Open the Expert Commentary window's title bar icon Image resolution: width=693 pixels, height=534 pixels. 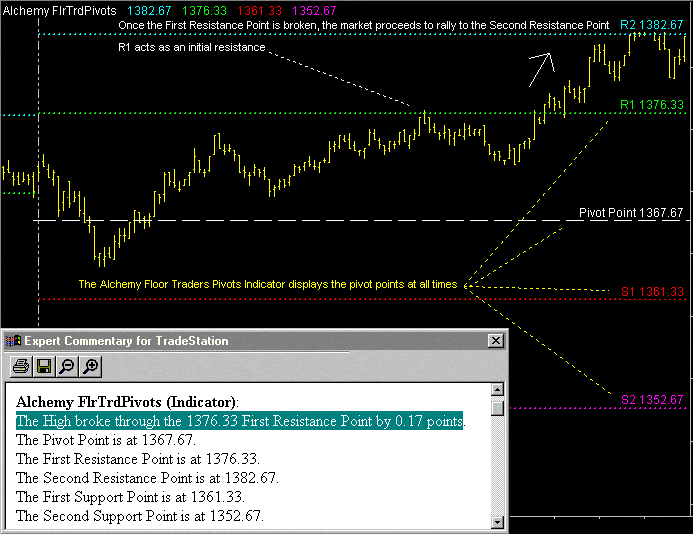pyautogui.click(x=13, y=341)
